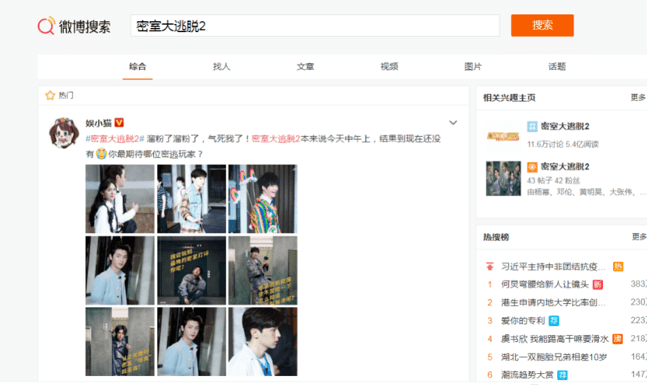Open the cast group photo thumbnail
The image size is (647, 385).
pyautogui.click(x=503, y=178)
